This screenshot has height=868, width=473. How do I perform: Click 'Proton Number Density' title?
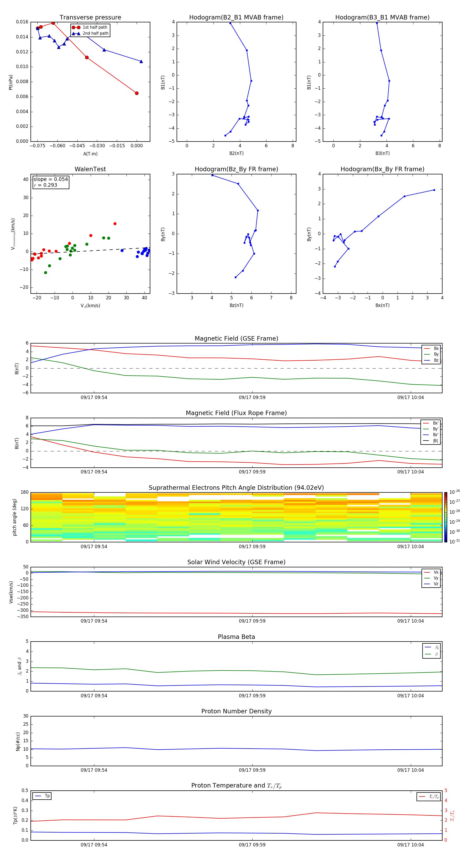coord(236,711)
